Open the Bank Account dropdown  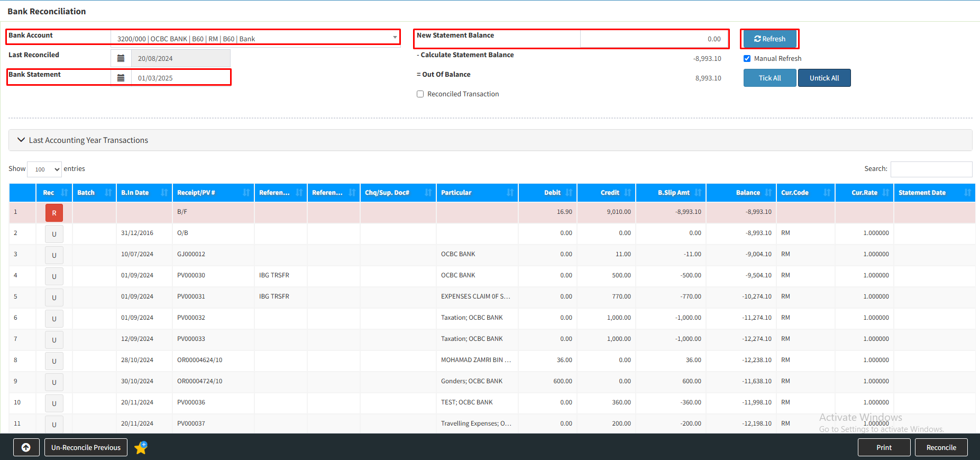pyautogui.click(x=255, y=39)
